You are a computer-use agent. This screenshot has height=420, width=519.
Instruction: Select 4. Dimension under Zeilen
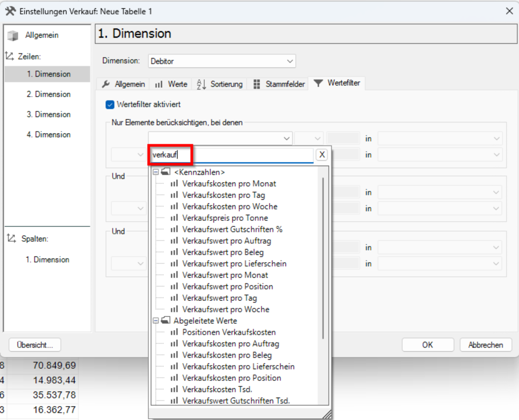click(x=49, y=135)
